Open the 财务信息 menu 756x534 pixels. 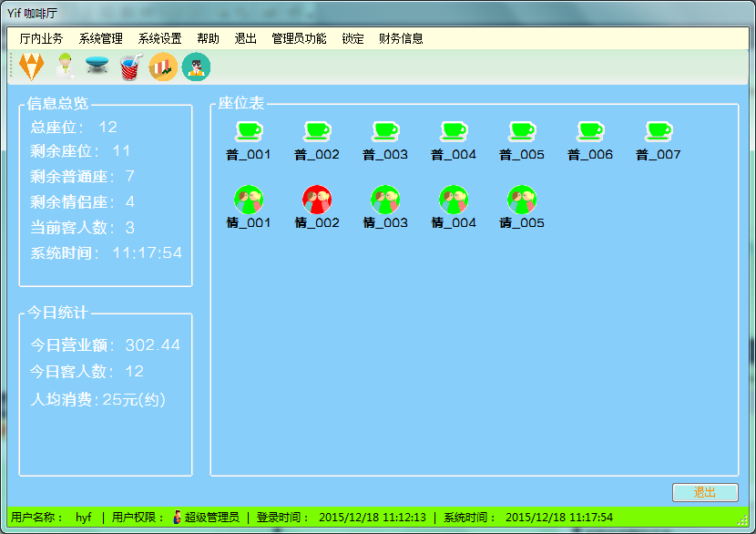tap(401, 38)
